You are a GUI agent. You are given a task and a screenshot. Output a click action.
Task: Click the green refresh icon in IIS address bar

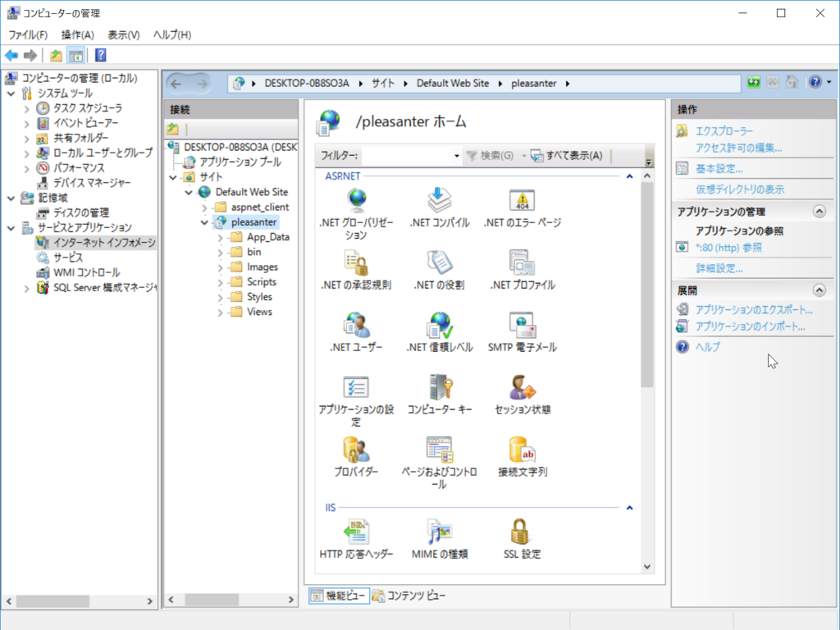754,83
